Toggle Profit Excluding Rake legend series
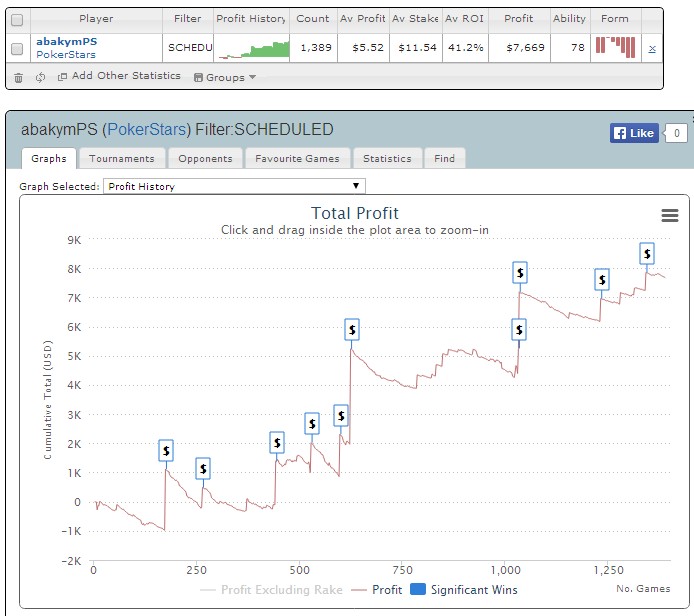 (x=271, y=590)
